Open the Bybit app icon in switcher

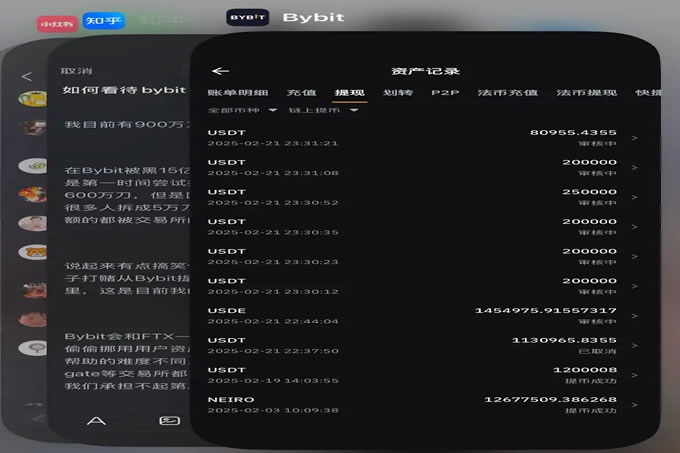[x=248, y=17]
